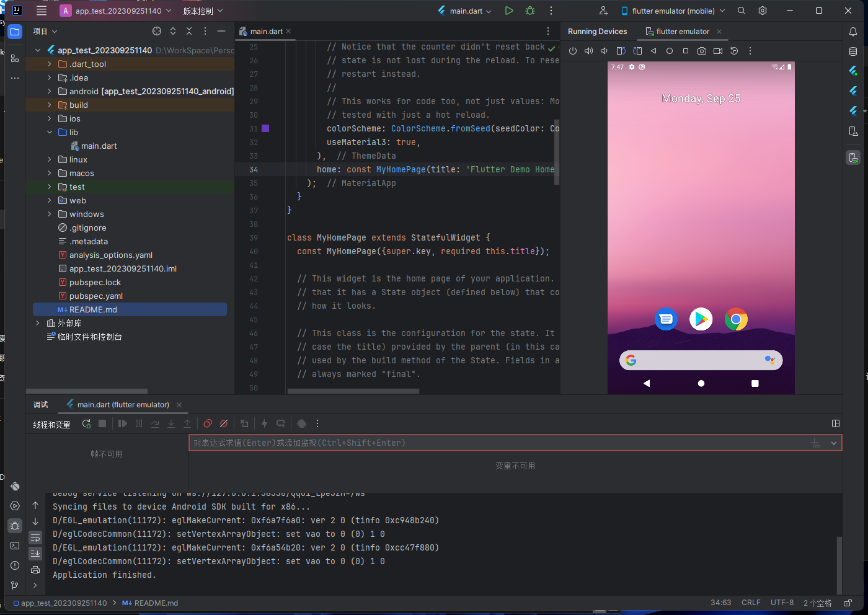
Task: Stop the debug session with the stop button
Action: coord(102,423)
